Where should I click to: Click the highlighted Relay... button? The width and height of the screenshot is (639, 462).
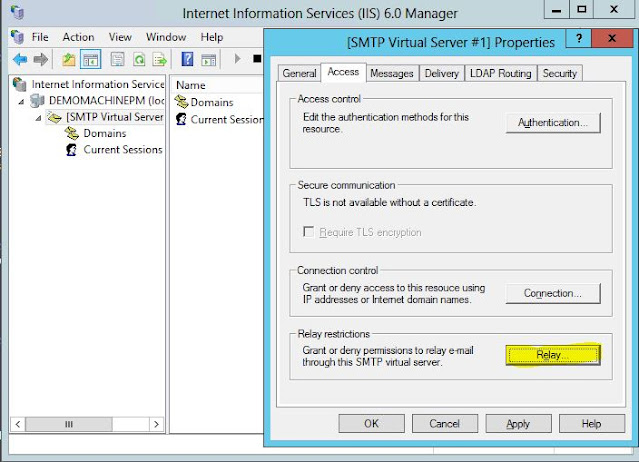[553, 355]
